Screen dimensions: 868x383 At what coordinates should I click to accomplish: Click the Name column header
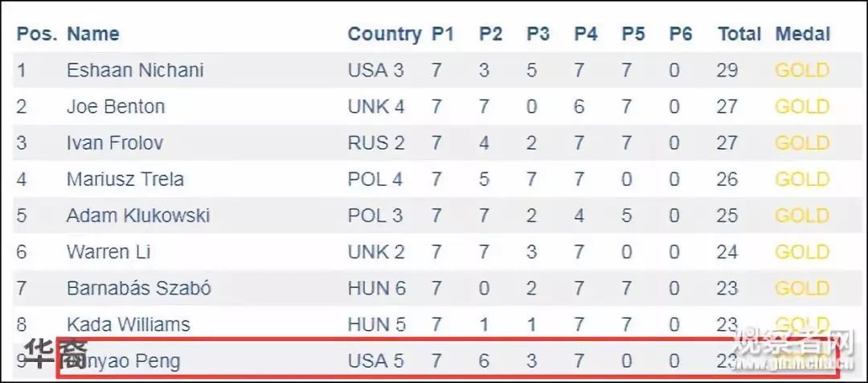click(93, 34)
